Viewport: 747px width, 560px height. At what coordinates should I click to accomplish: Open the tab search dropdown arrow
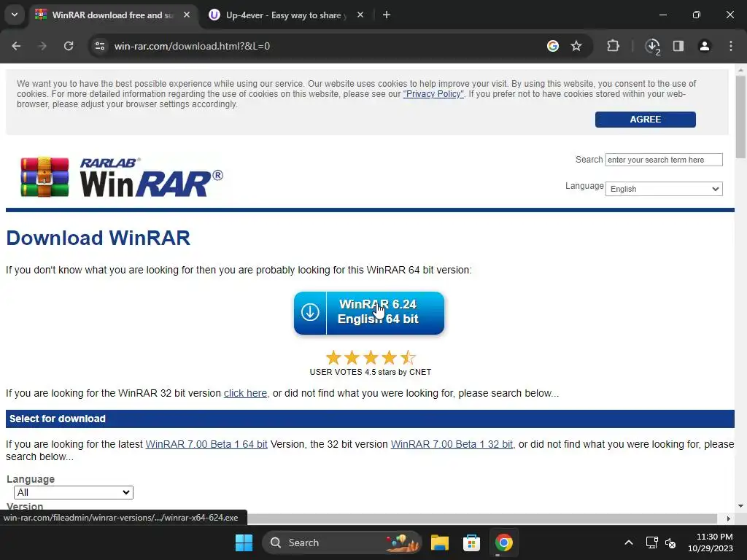coord(15,15)
